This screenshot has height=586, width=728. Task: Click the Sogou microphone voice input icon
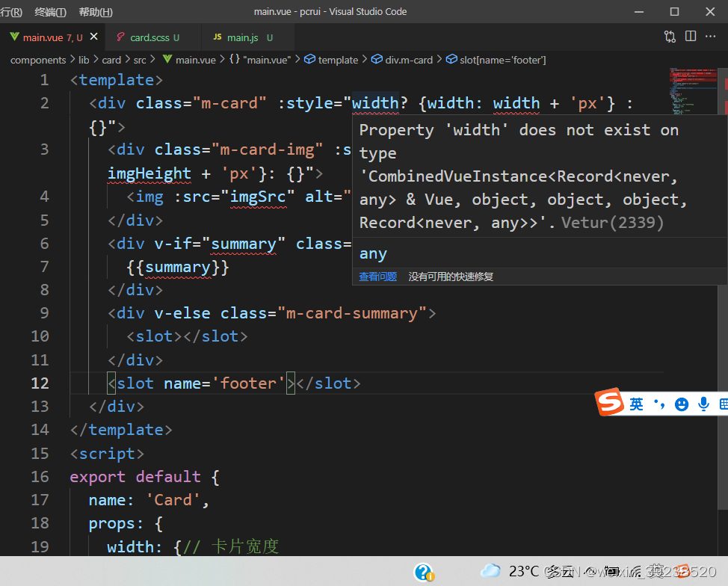[703, 404]
